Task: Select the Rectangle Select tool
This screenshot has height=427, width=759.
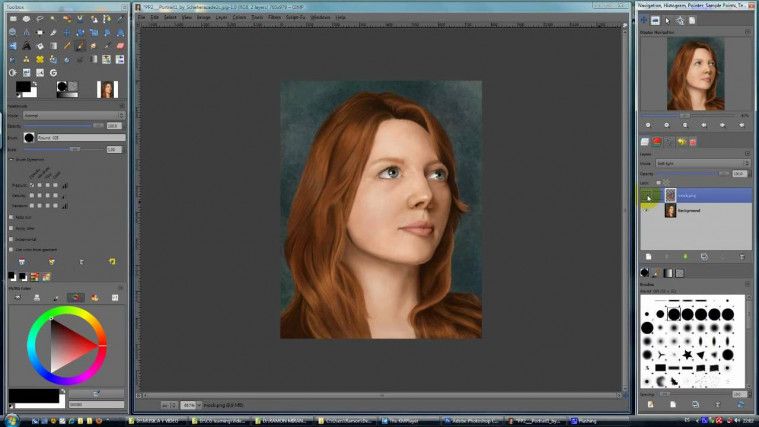Action: pyautogui.click(x=13, y=19)
